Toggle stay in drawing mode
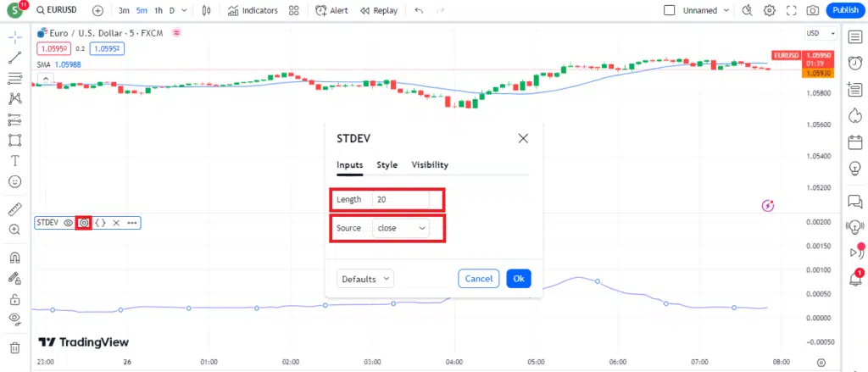Image resolution: width=868 pixels, height=372 pixels. click(15, 278)
